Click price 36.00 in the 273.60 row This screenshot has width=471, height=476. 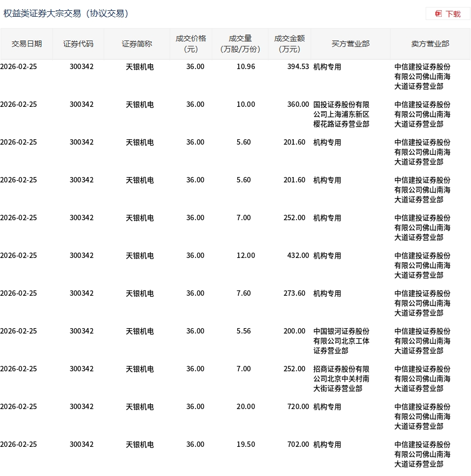point(195,293)
